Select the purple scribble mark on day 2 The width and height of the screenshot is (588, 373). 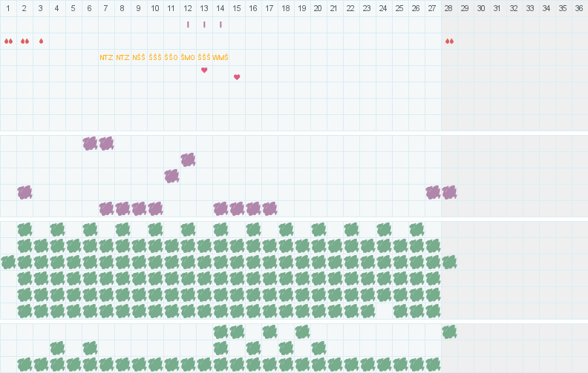pos(24,192)
